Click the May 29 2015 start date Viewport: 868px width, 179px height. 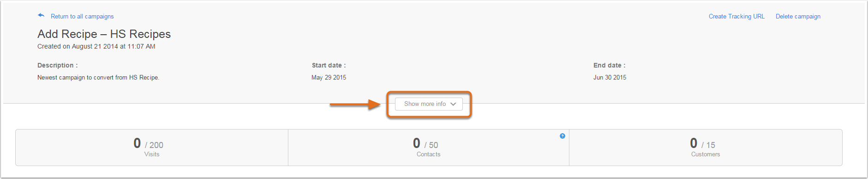click(329, 78)
